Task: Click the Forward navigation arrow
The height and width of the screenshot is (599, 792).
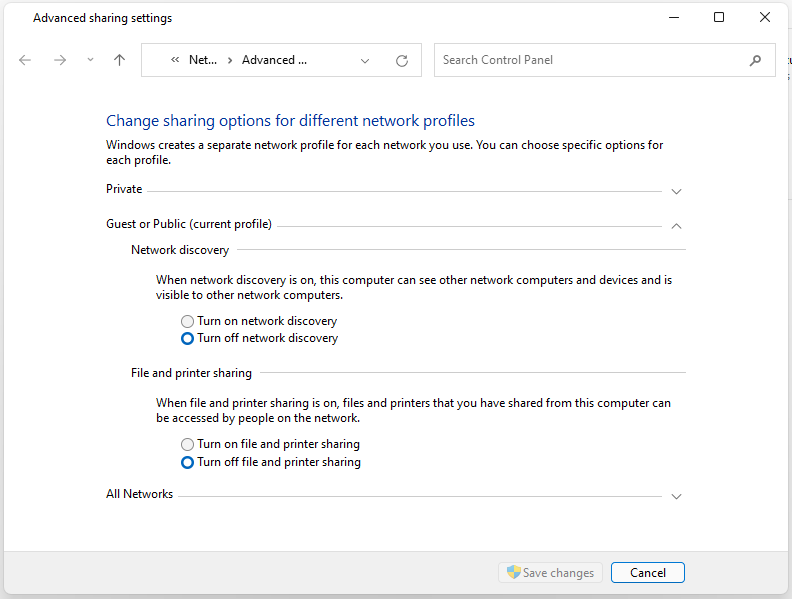Action: click(60, 60)
